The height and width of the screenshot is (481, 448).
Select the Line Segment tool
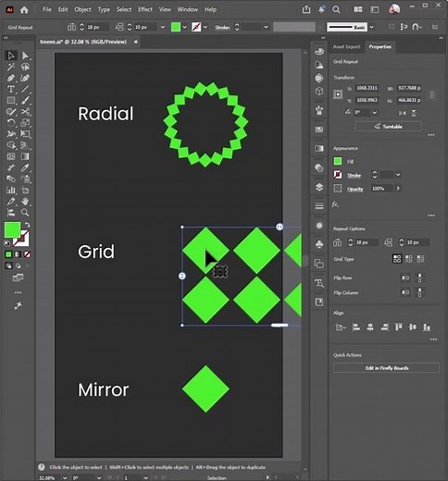point(25,90)
